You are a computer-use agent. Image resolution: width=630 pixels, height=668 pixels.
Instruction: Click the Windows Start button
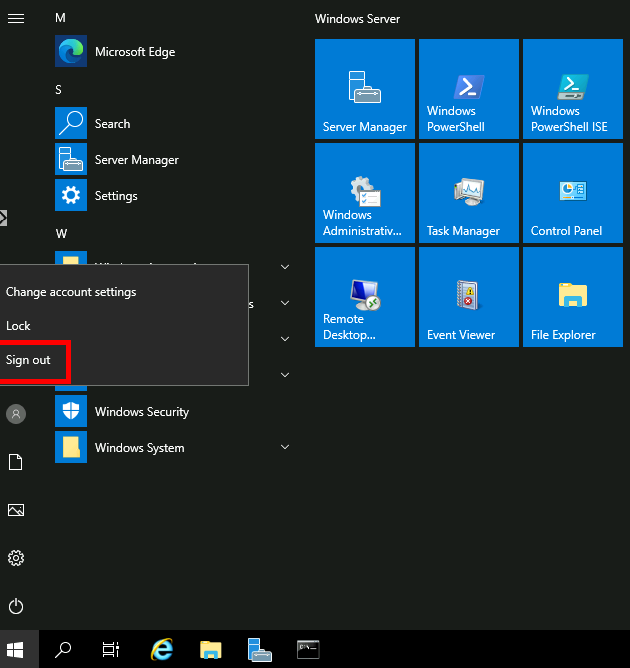tap(16, 649)
